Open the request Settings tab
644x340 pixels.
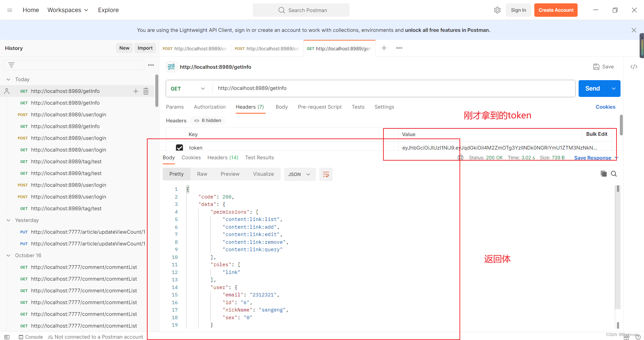pos(384,107)
